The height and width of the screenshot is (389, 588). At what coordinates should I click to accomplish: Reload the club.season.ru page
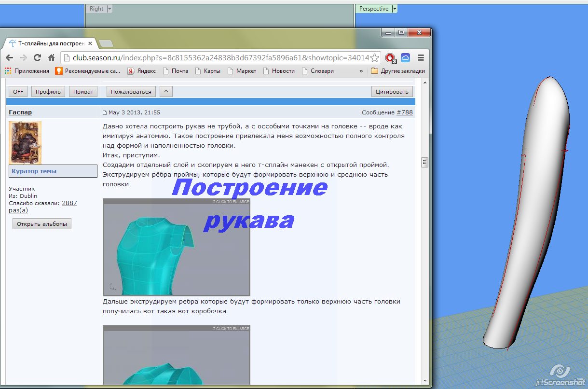tap(37, 58)
